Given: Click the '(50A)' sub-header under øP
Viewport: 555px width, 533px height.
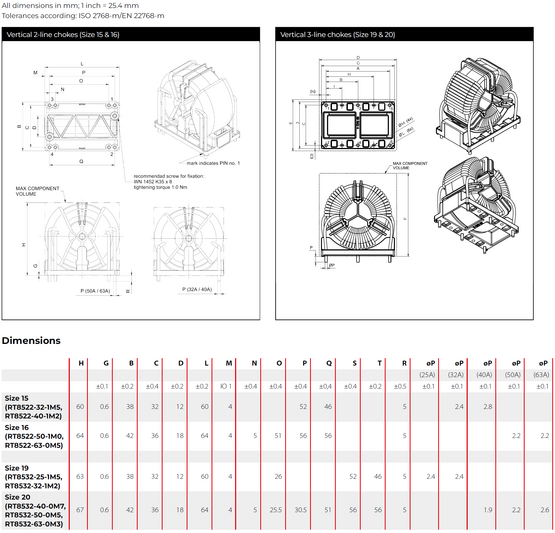Looking at the screenshot, I should (x=513, y=374).
